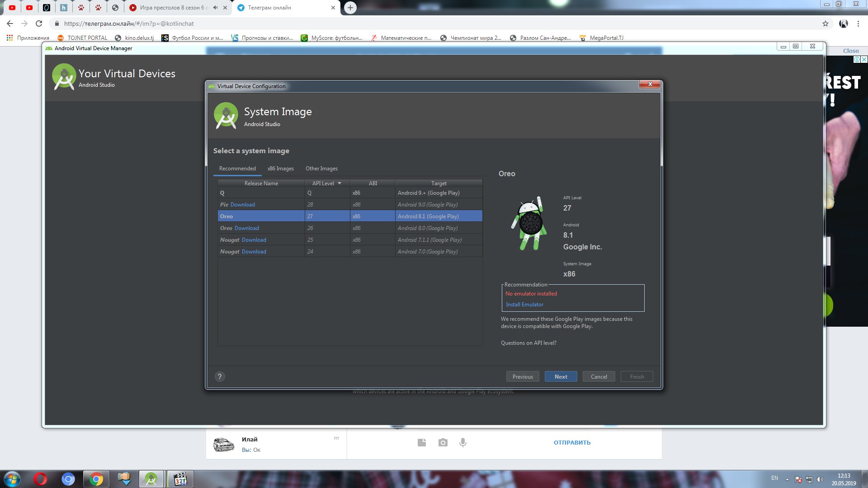Proceed with the Next button
This screenshot has width=868, height=488.
tap(561, 376)
